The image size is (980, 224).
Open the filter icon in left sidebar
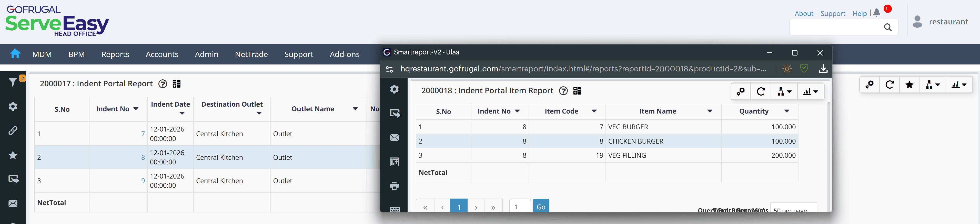[x=13, y=82]
